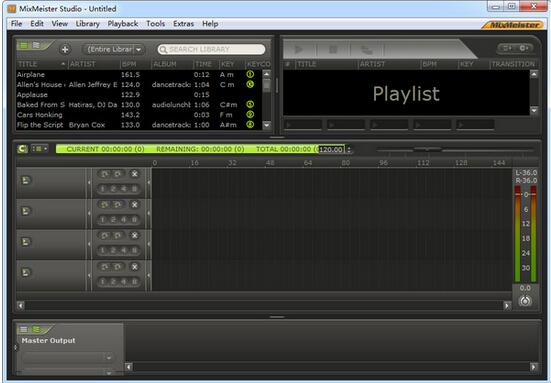This screenshot has width=551, height=383.
Task: Click the green C icon beside the timeline
Action: [x=22, y=149]
